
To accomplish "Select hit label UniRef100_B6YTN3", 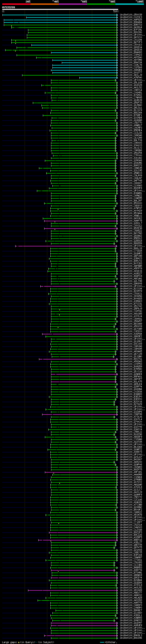I will tap(131, 233).
